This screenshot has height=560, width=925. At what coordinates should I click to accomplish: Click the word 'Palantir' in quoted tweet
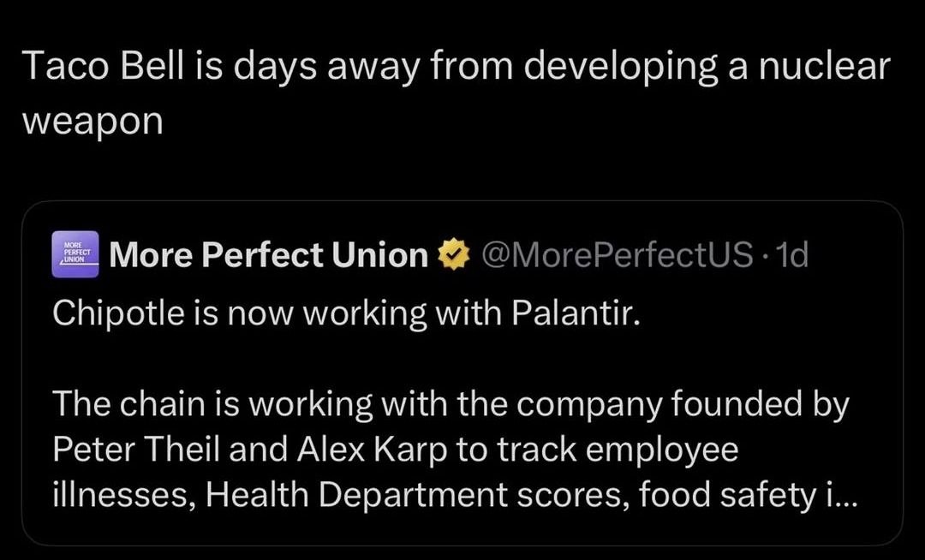[571, 313]
